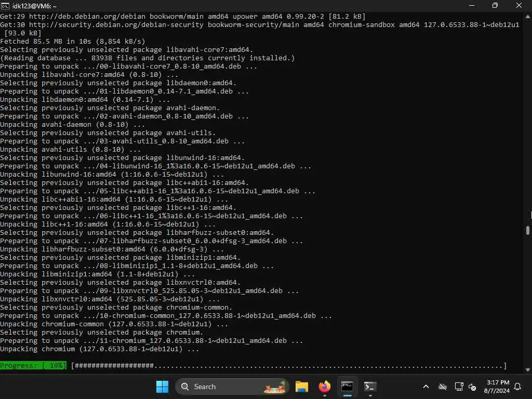This screenshot has height=399, width=532.
Task: Click the muted volume tray icon
Action: coord(472,387)
